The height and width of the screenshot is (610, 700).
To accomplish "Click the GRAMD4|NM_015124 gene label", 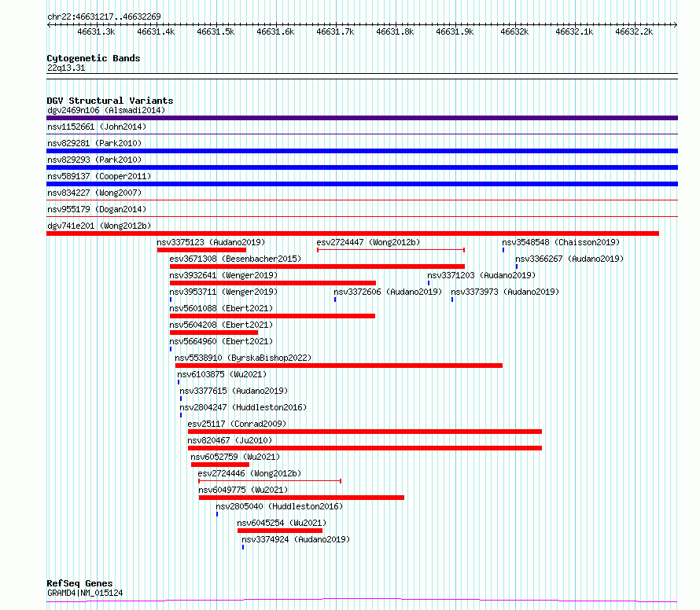I will 85,593.
